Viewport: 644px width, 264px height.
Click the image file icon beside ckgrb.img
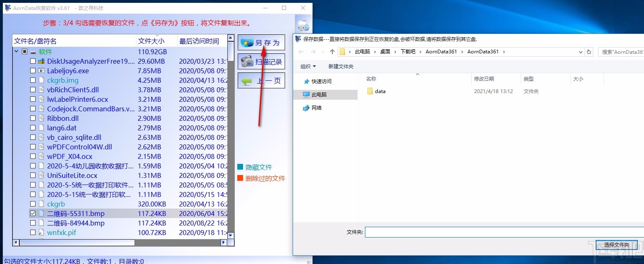coord(41,80)
